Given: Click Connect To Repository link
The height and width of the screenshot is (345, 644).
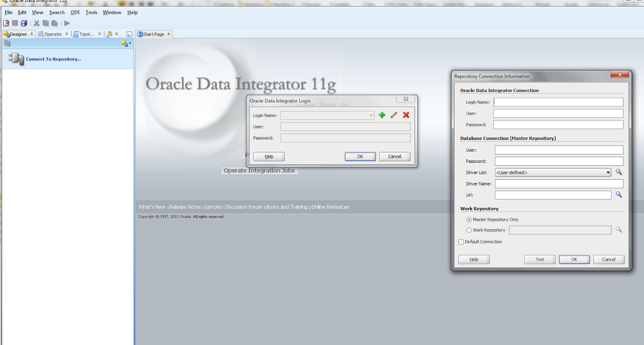Looking at the screenshot, I should click(x=54, y=59).
